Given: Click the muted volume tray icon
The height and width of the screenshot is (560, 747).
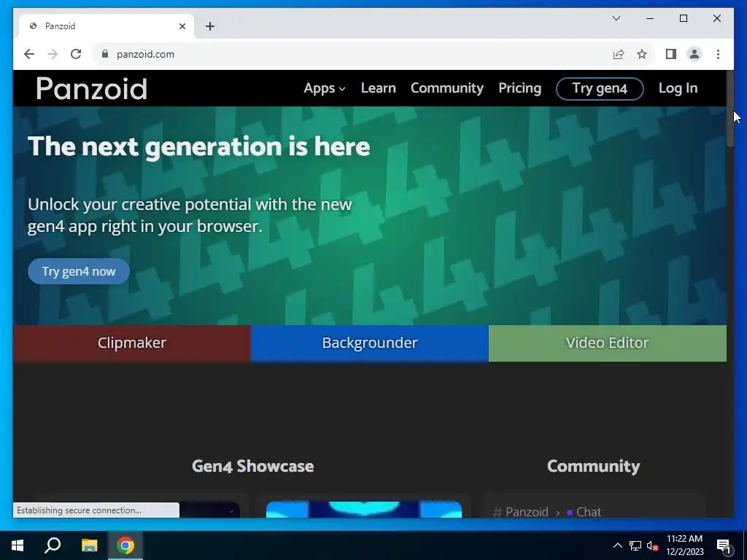Looking at the screenshot, I should click(x=652, y=545).
